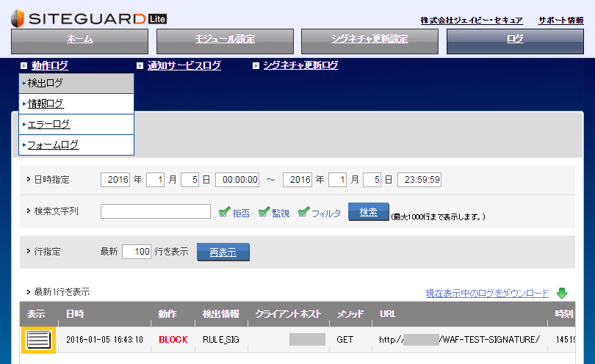Toggle the フィルタ checkbox

(303, 212)
